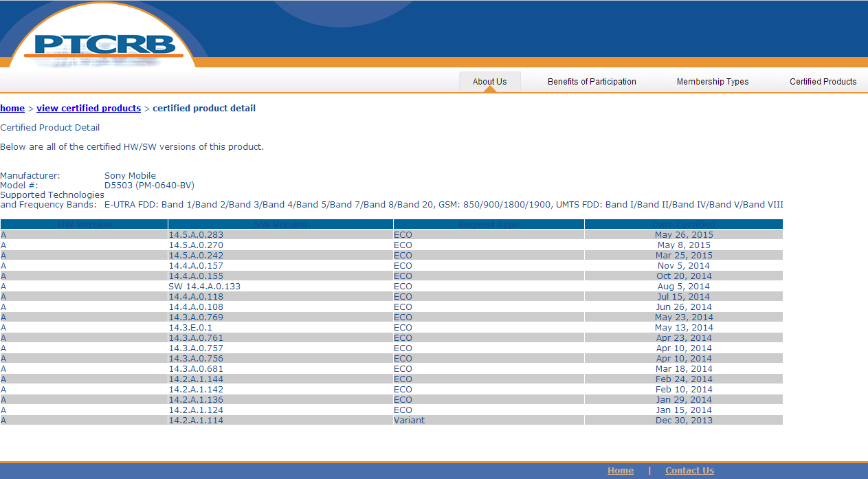This screenshot has width=868, height=479.
Task: Select the Jan 29, 2014 date
Action: click(684, 400)
